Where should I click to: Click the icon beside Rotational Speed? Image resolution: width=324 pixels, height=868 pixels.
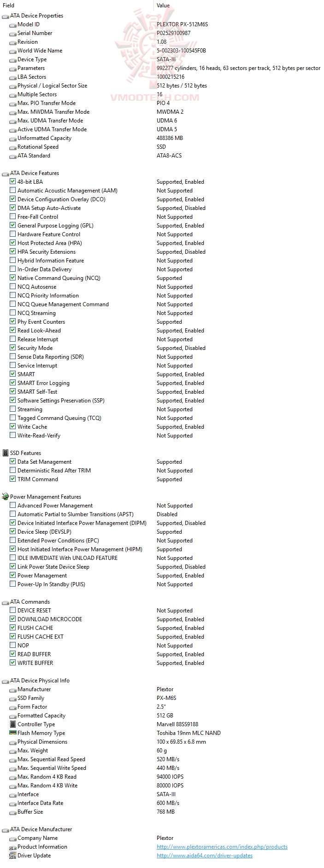click(13, 147)
